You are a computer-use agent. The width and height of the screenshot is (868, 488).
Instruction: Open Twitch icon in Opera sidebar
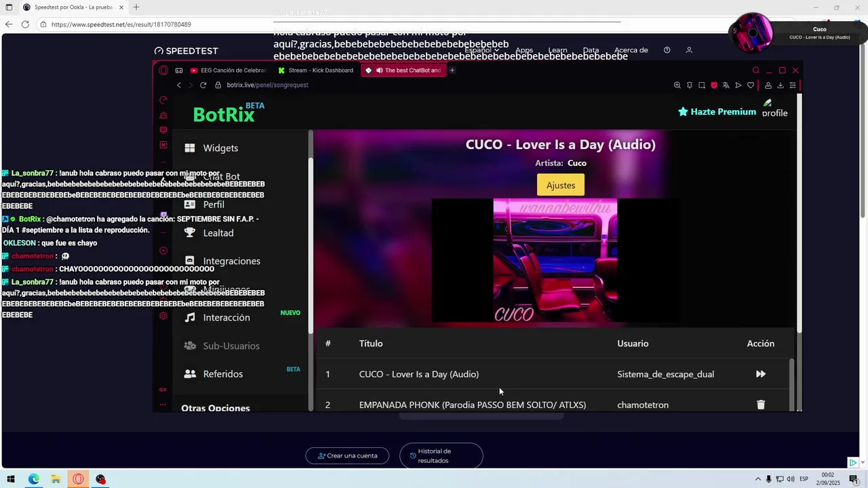coord(163,216)
